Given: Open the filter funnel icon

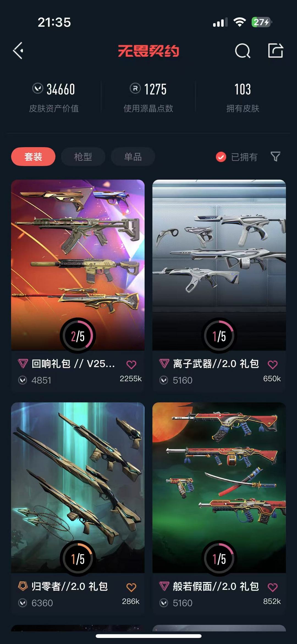Looking at the screenshot, I should coord(276,157).
